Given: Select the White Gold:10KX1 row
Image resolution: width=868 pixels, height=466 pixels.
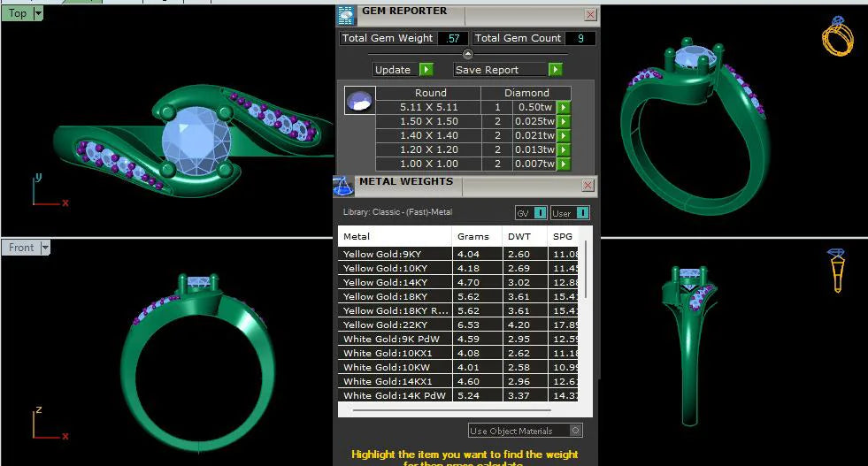Looking at the screenshot, I should [x=458, y=353].
